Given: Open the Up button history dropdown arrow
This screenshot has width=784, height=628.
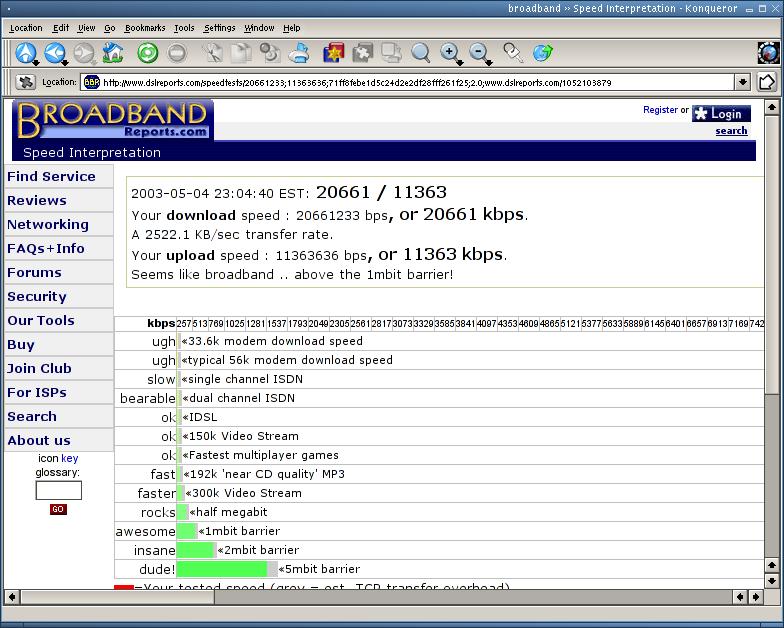Looking at the screenshot, I should coord(36,63).
